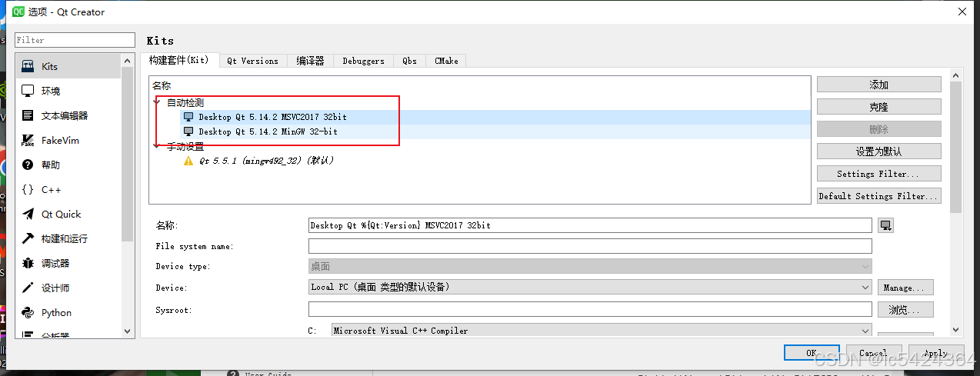Open the 环境 environment category

tap(68, 91)
